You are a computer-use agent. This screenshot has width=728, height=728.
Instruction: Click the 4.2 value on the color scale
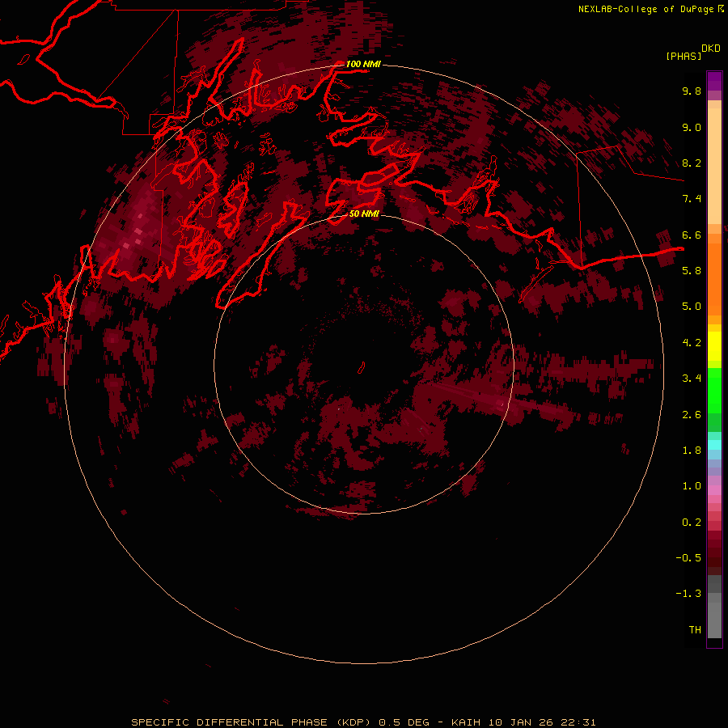click(x=692, y=343)
